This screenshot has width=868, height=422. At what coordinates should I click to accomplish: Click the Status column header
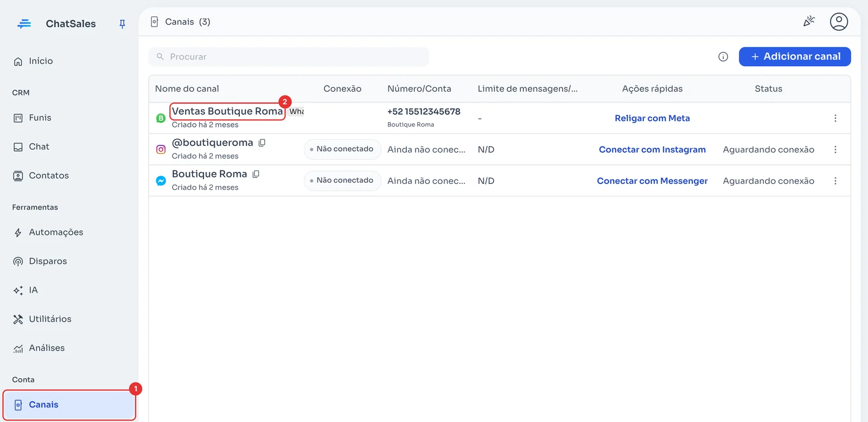point(769,89)
